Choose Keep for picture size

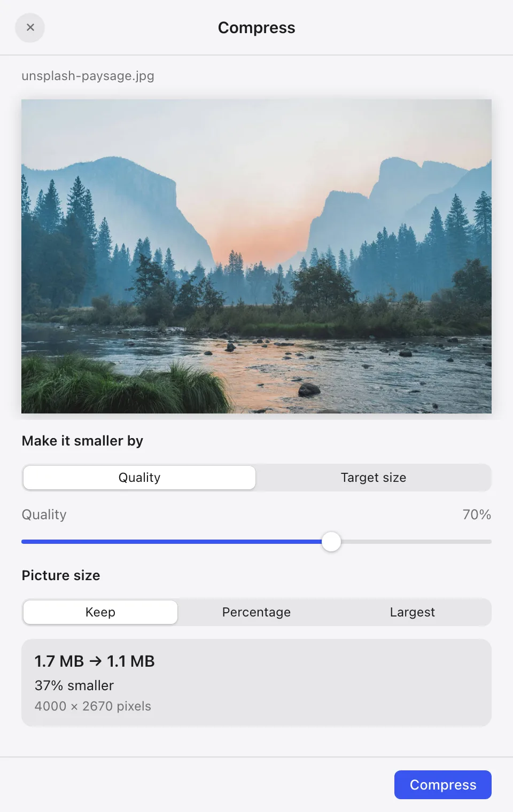100,612
